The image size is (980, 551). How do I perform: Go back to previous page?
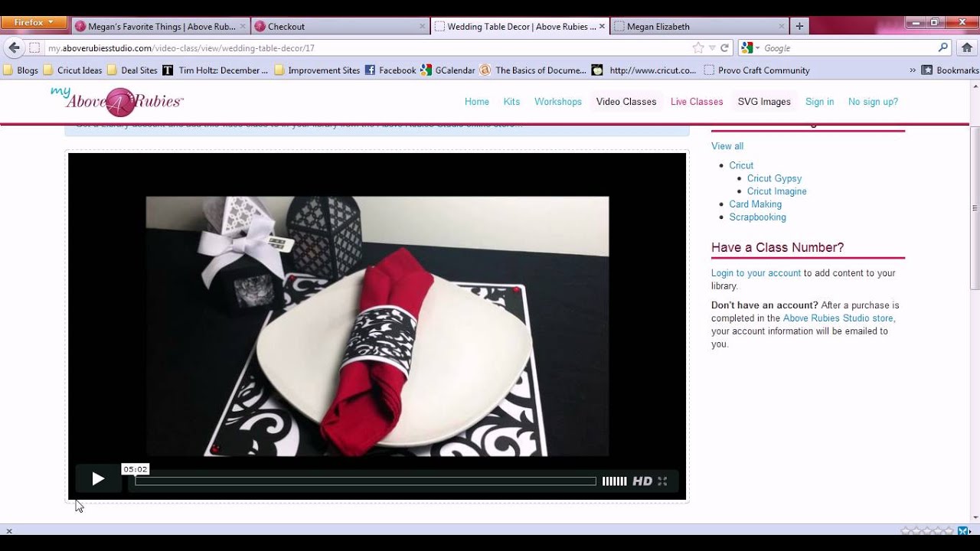coord(14,47)
